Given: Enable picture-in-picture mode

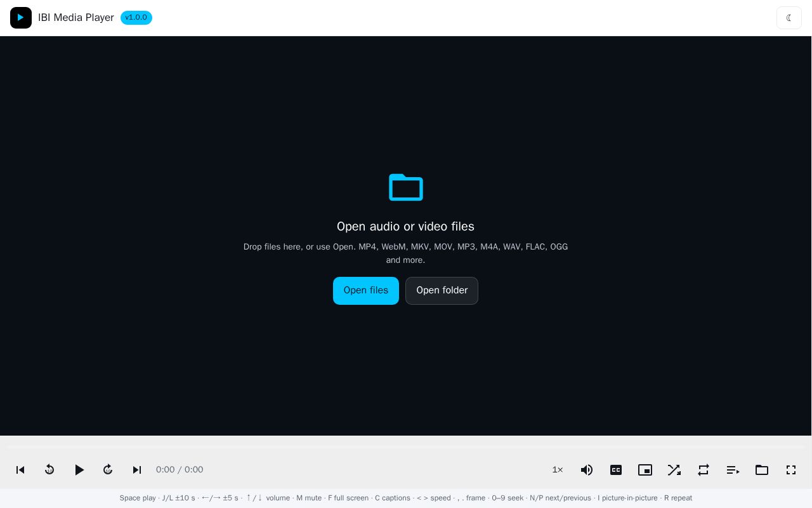Looking at the screenshot, I should pos(645,470).
